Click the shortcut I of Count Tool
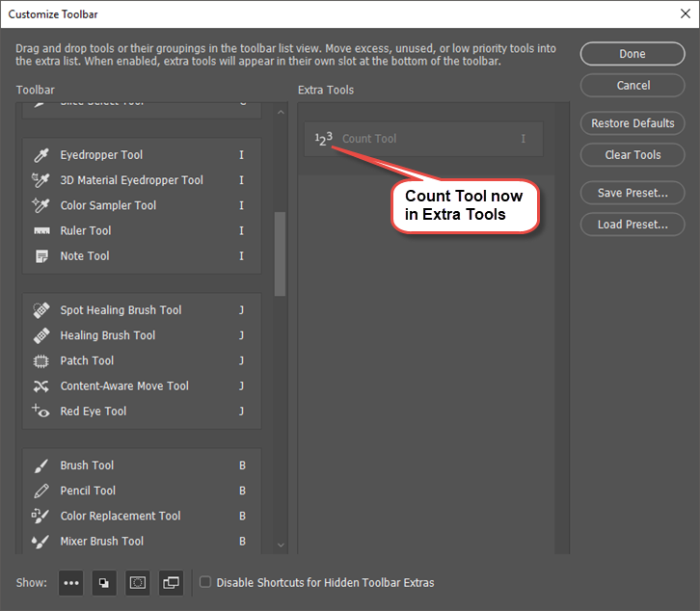This screenshot has height=611, width=700. [524, 139]
